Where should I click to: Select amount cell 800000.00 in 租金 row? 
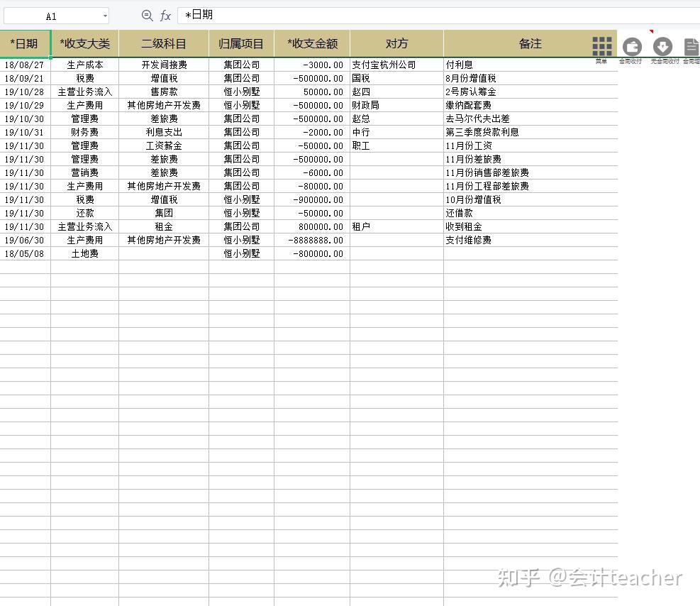tap(312, 226)
